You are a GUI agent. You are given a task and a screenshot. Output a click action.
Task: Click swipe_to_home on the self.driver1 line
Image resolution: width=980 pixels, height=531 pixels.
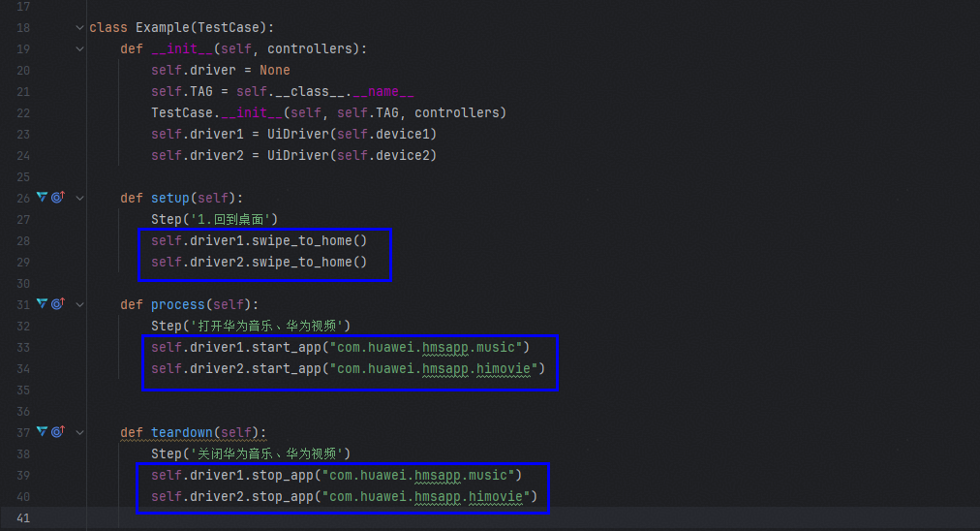coord(302,241)
